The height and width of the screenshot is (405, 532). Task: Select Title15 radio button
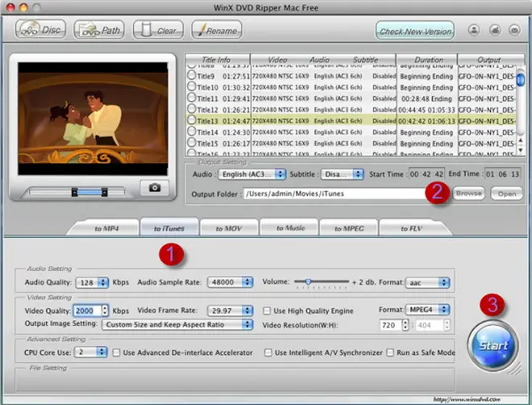[192, 143]
